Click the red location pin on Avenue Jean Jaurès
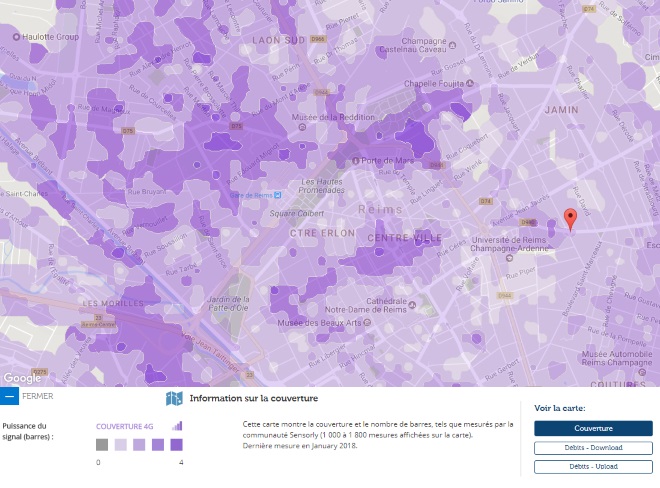The image size is (660, 488). (570, 220)
